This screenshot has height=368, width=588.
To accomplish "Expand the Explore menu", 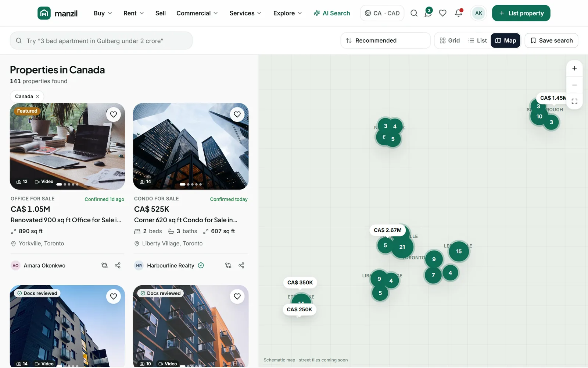I will click(x=288, y=13).
